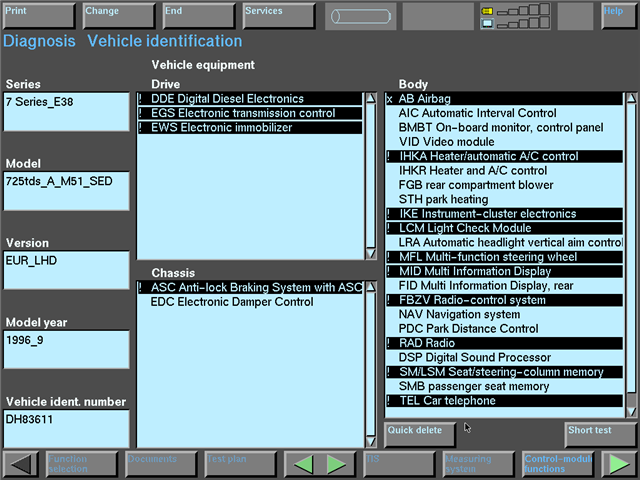Click the Print button

click(39, 16)
